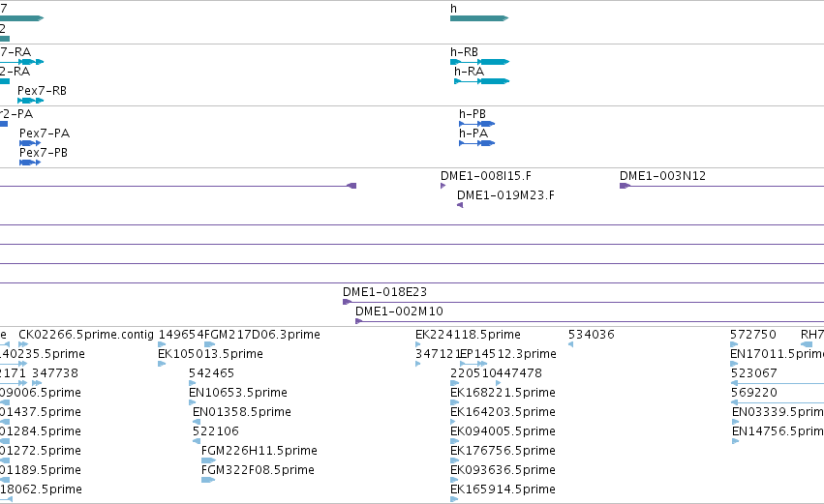Select the 569220 EST feature
824x504 pixels.
(778, 402)
